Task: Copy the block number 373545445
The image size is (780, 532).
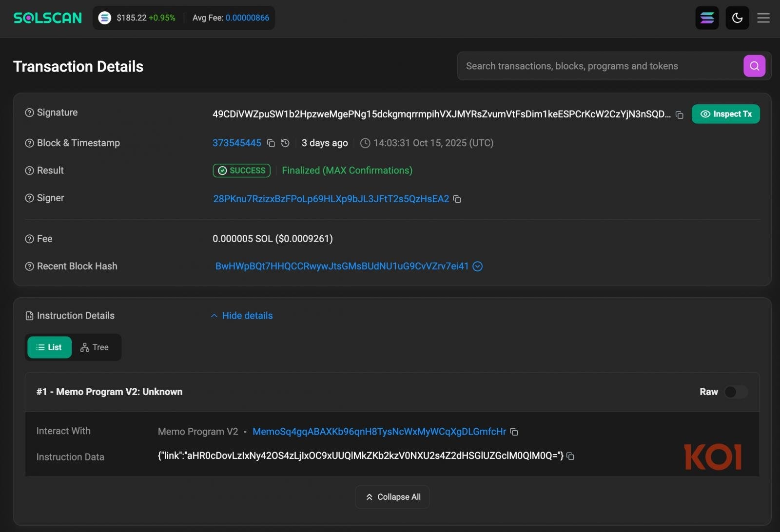Action: (271, 143)
